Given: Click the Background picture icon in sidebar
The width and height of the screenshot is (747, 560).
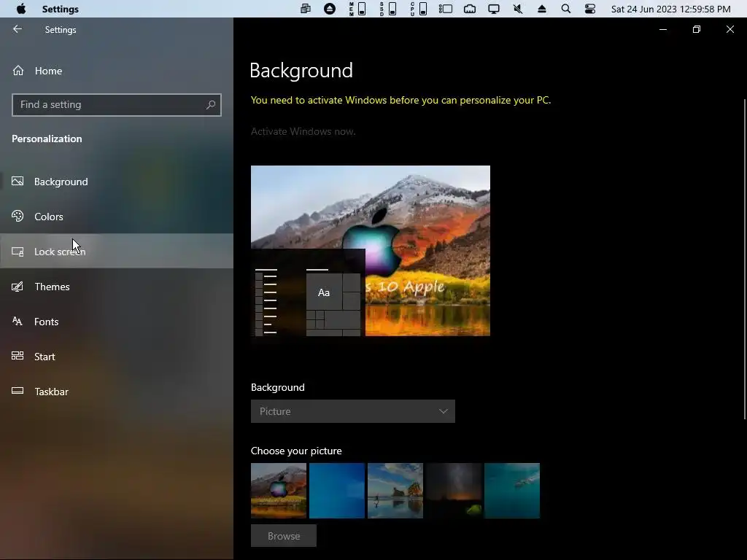Looking at the screenshot, I should point(18,181).
